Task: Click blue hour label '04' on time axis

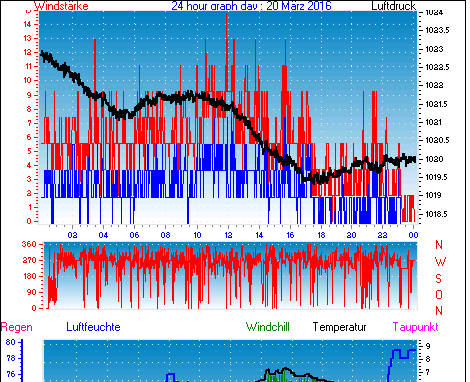Action: (x=103, y=235)
